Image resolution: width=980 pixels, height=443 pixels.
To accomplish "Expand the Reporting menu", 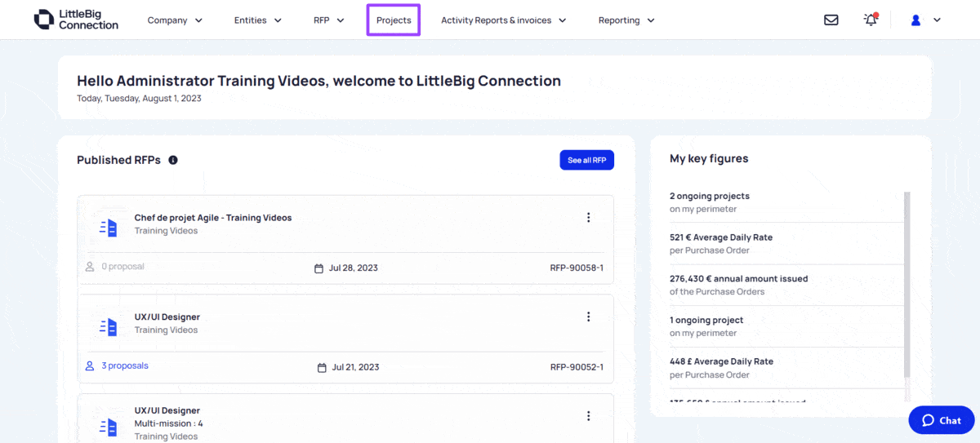I will pos(626,20).
